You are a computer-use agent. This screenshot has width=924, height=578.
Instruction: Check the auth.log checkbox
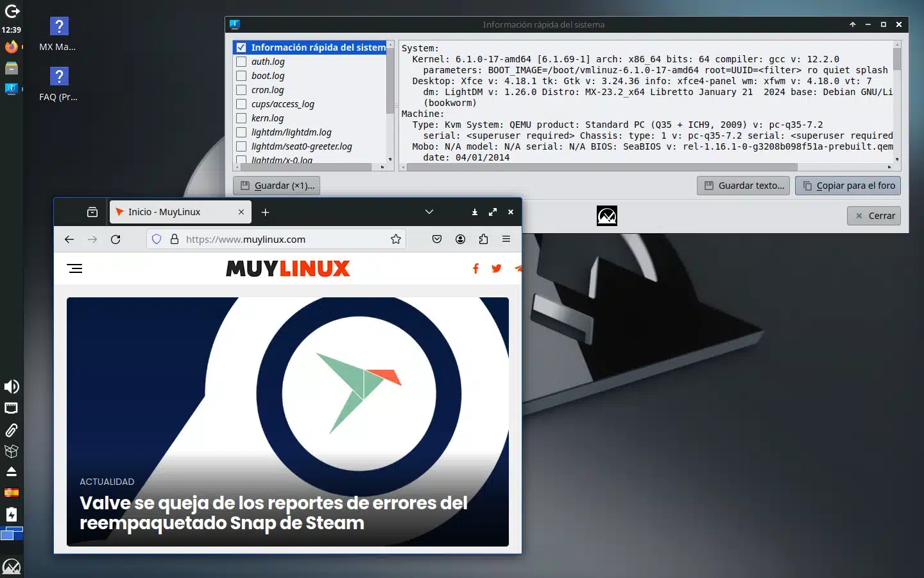click(x=241, y=62)
